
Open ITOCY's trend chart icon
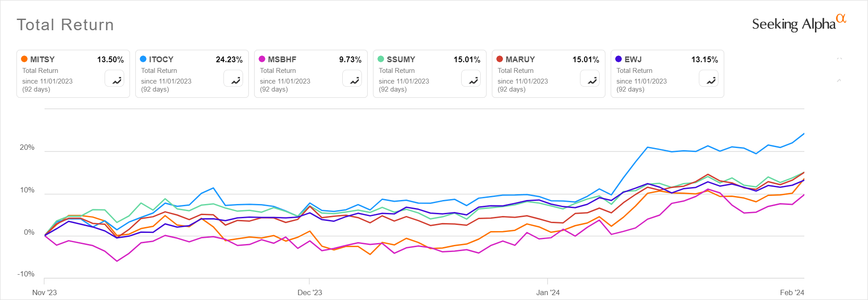coord(233,79)
